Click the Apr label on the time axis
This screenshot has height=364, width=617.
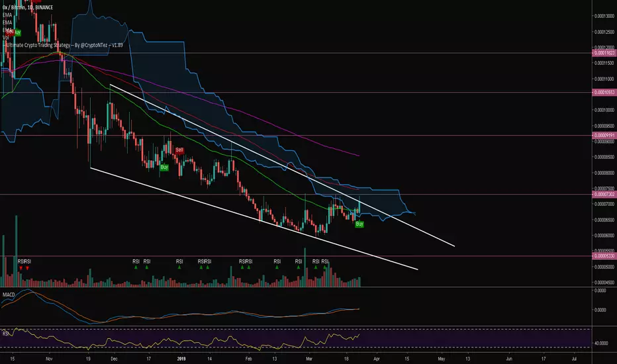click(x=377, y=359)
